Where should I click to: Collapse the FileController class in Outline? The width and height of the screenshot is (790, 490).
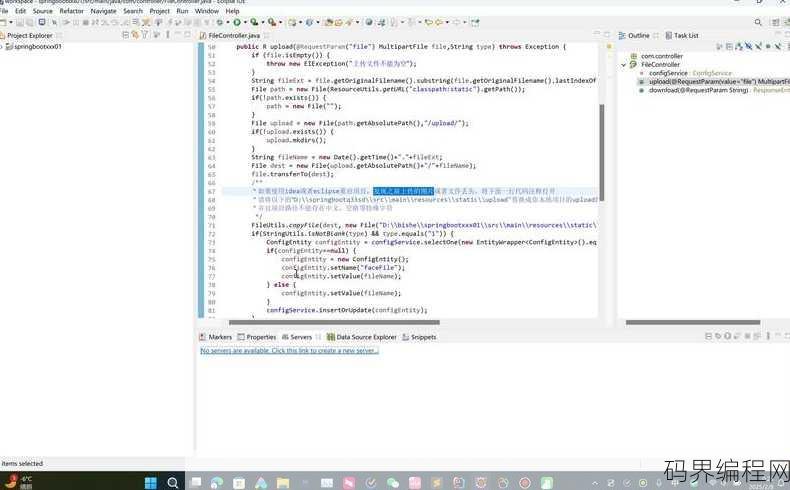pyautogui.click(x=624, y=64)
